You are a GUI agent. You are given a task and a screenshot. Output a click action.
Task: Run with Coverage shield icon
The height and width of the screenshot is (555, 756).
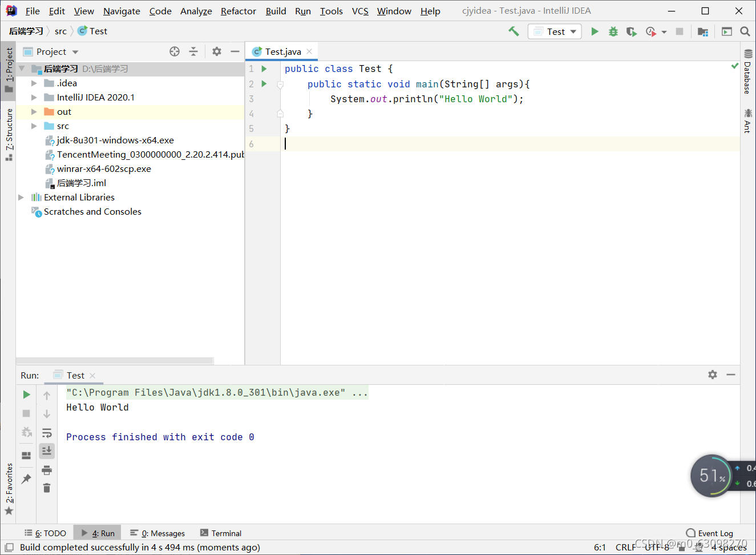pos(631,31)
